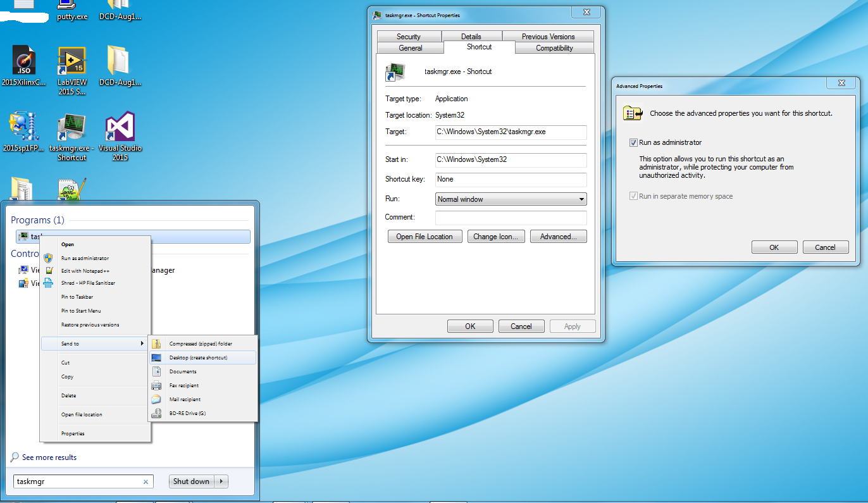Viewport: 868px width, 503px height.
Task: Open the See more results link
Action: click(49, 457)
